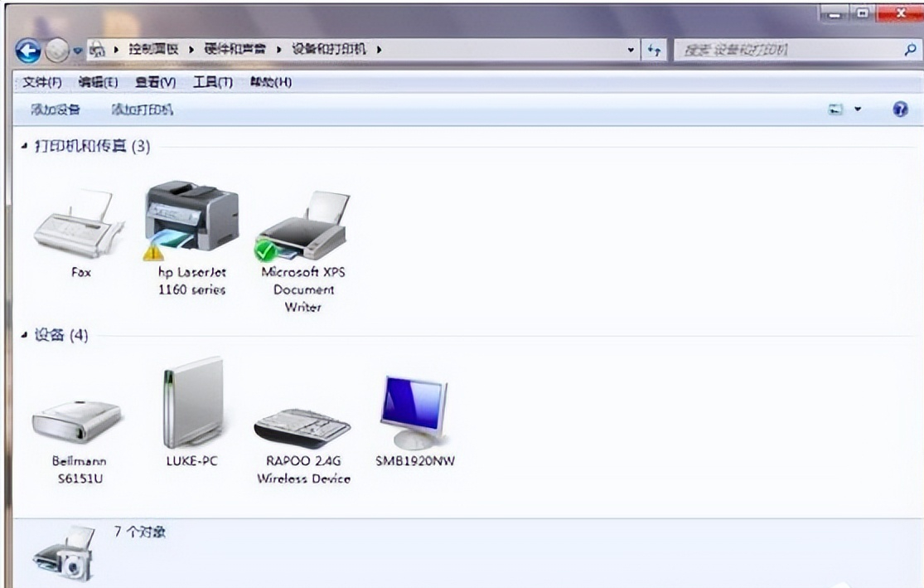This screenshot has height=588, width=924.
Task: Collapse the 打印机和传真 group
Action: click(24, 147)
